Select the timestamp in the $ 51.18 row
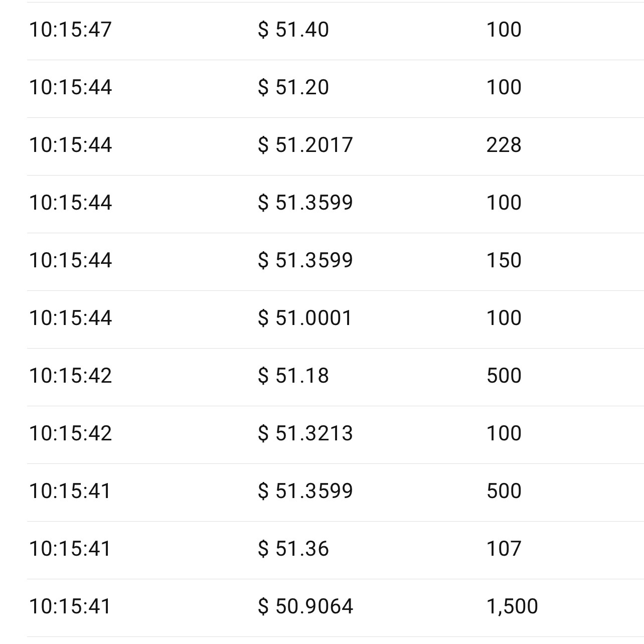The width and height of the screenshot is (644, 644). pyautogui.click(x=70, y=376)
